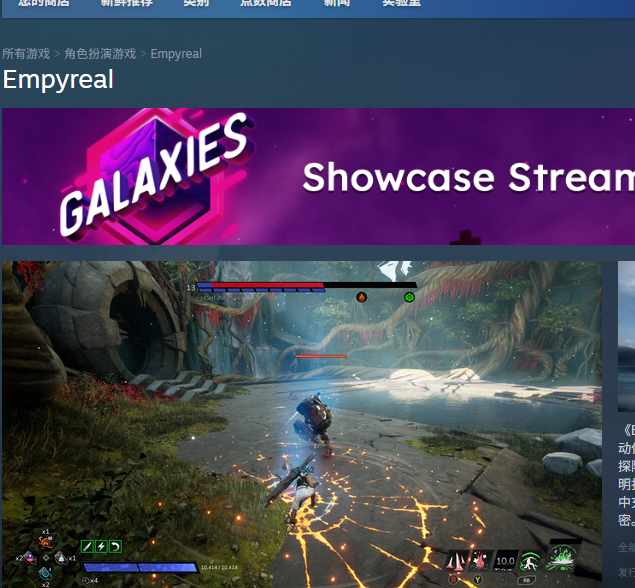Click the green status icon under boss bar
Viewport: 635px width, 588px height.
(x=409, y=297)
